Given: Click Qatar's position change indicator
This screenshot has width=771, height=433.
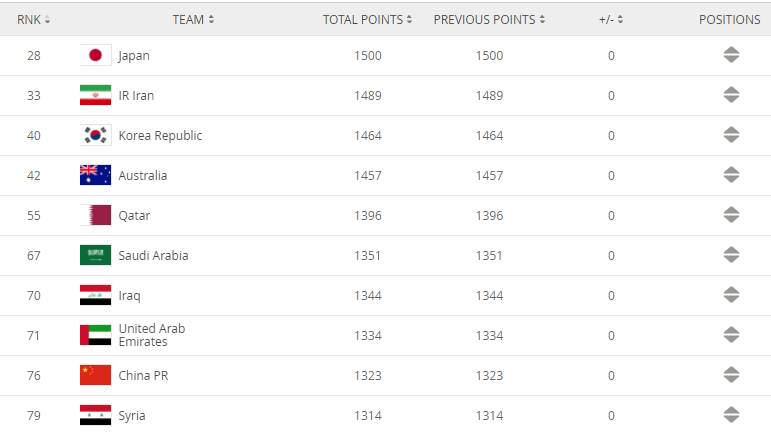Looking at the screenshot, I should 731,216.
